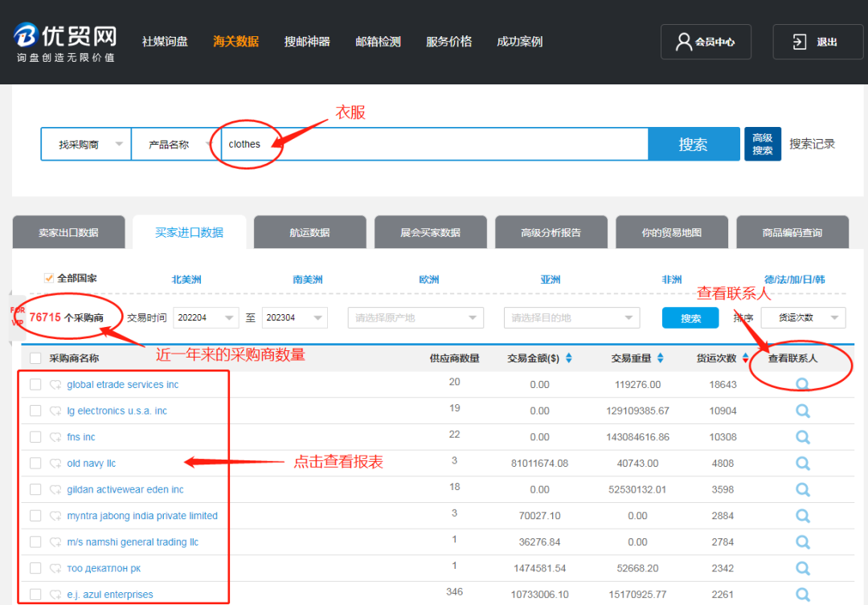The height and width of the screenshot is (605, 868).
Task: Open the myntra jabong india private limited link
Action: [142, 516]
